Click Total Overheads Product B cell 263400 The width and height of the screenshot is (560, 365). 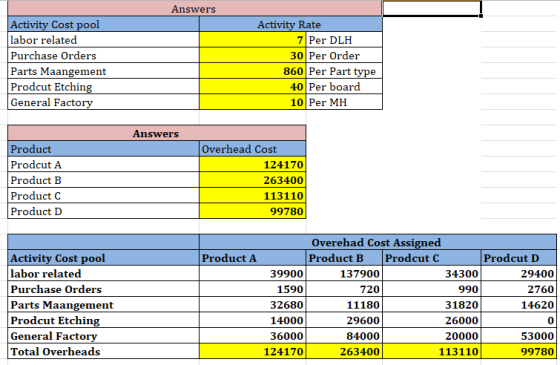click(x=344, y=351)
